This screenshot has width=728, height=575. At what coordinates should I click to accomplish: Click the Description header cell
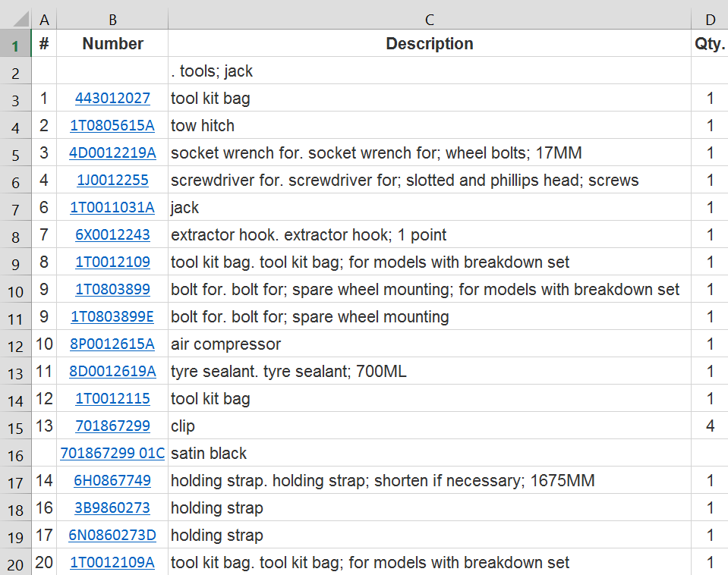click(x=430, y=44)
